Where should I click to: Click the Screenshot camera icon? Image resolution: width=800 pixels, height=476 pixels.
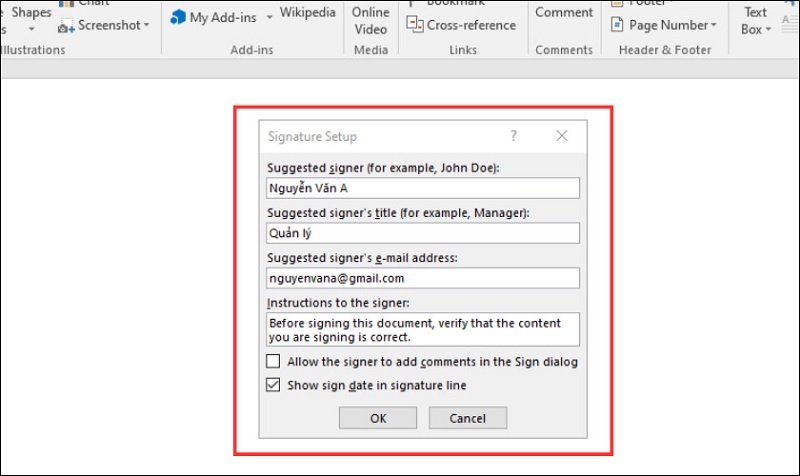pos(66,26)
